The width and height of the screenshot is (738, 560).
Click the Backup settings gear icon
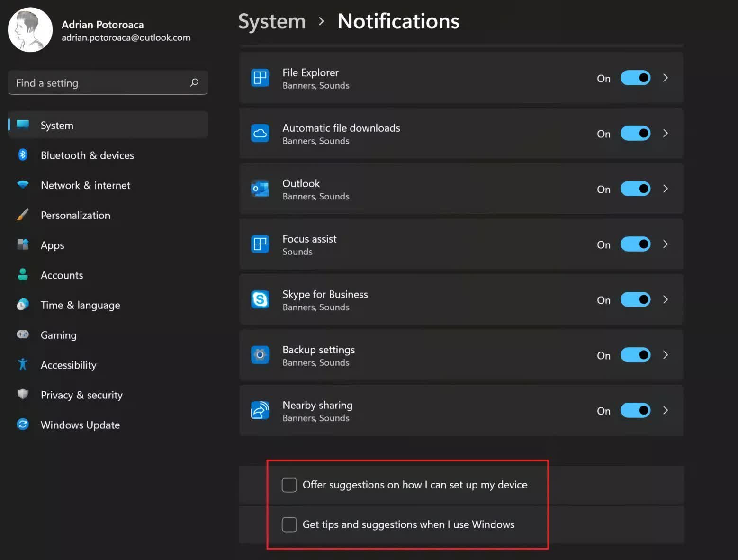click(x=260, y=354)
